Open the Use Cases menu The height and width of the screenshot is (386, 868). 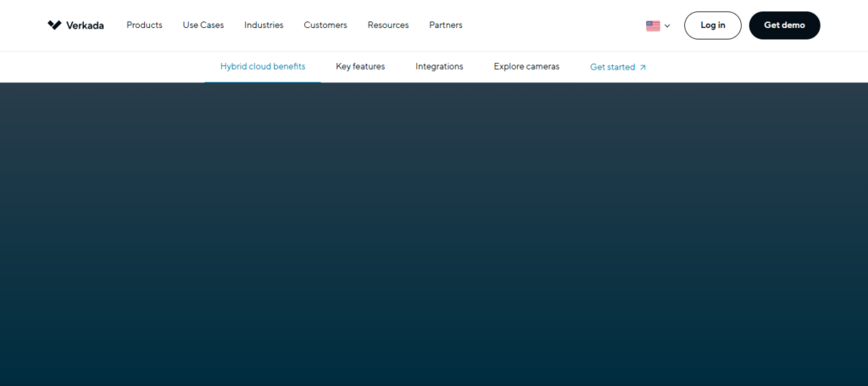[203, 25]
